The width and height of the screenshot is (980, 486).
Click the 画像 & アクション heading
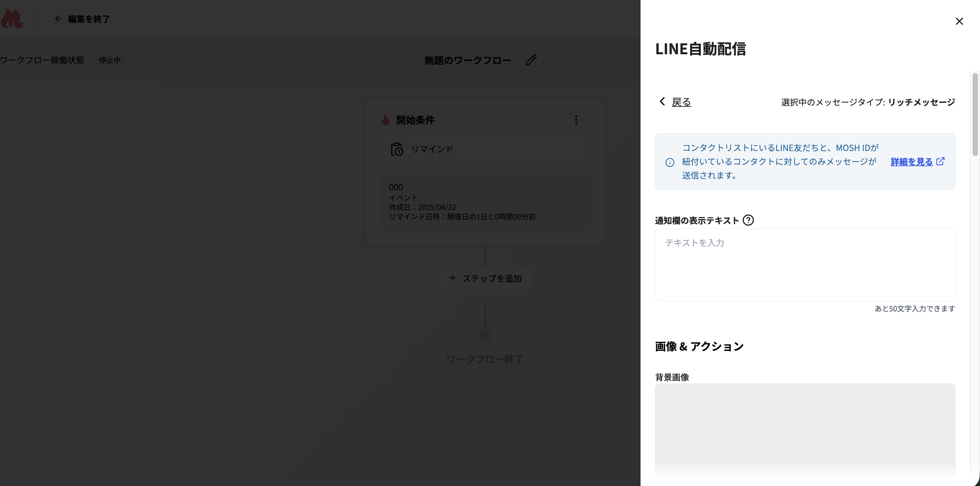(699, 346)
